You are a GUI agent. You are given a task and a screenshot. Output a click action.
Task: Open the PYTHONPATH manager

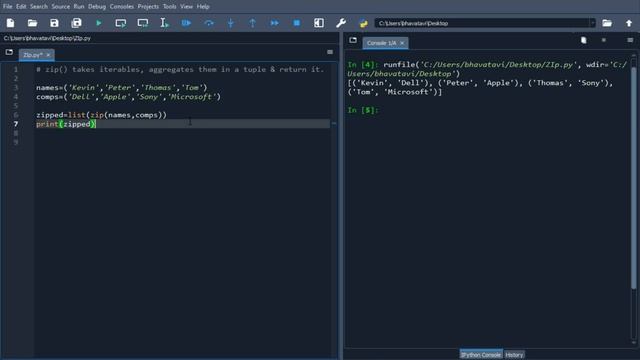click(x=363, y=23)
